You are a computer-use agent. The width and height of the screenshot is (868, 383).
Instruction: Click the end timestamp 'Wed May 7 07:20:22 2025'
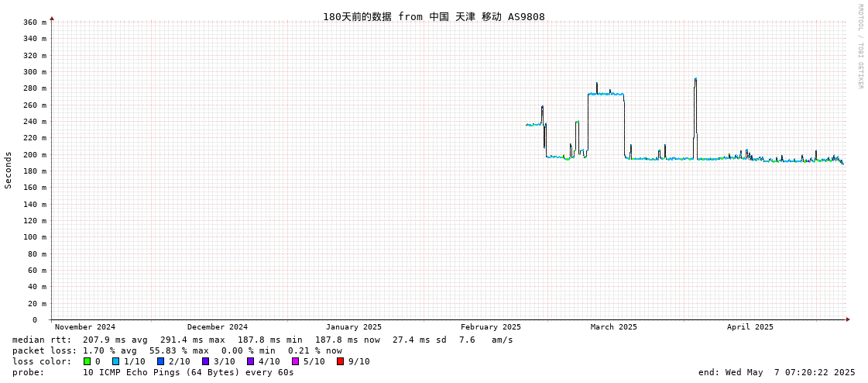click(788, 372)
